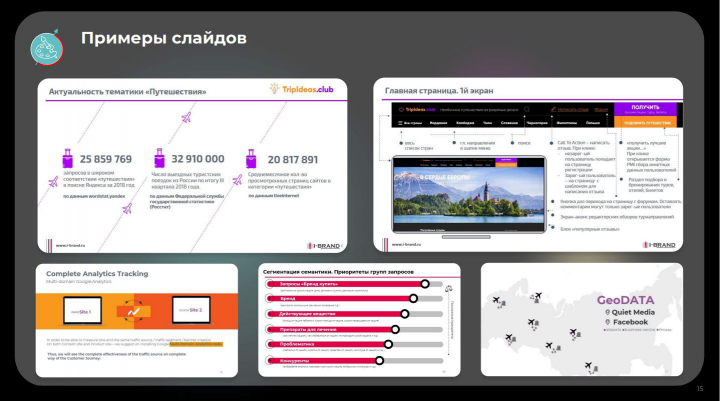Select the figure "25 859 769"

pos(106,159)
